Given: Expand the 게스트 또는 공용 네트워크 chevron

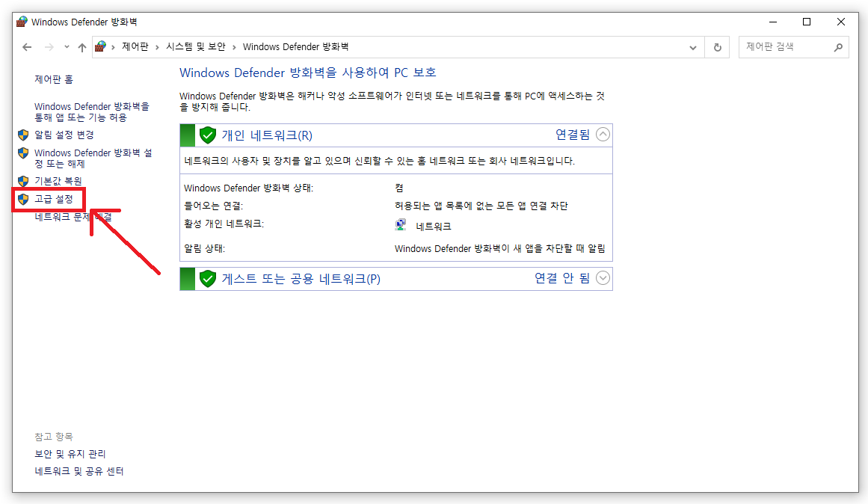Looking at the screenshot, I should click(x=603, y=278).
